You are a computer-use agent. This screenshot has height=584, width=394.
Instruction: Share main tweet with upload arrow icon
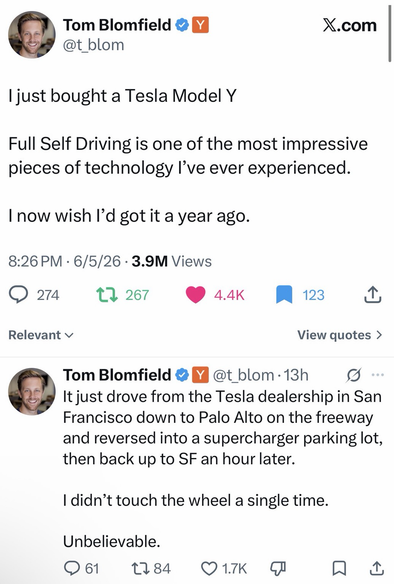(372, 295)
